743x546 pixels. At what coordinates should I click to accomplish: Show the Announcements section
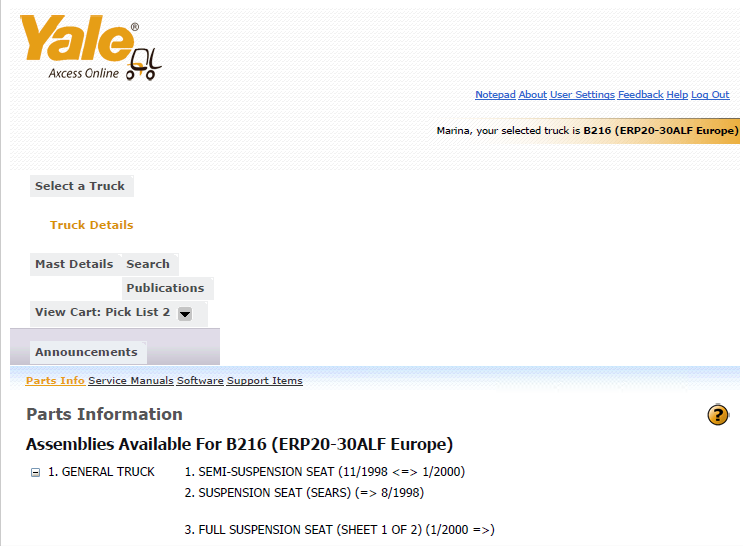pos(86,352)
